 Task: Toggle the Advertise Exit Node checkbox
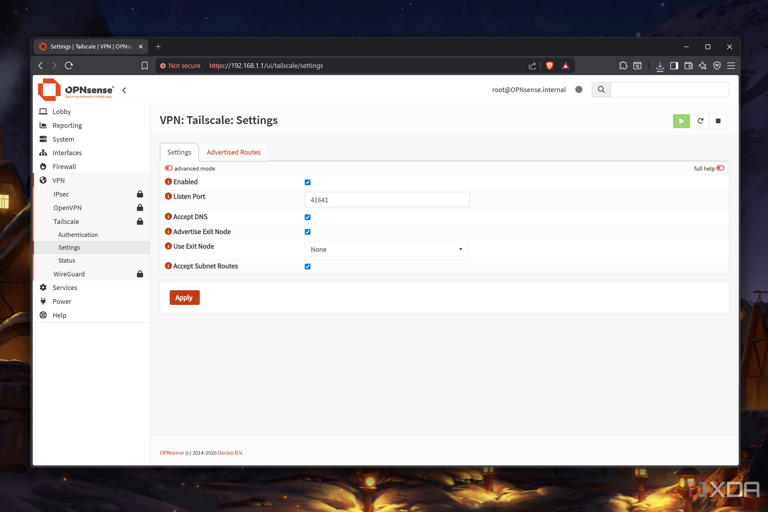[x=307, y=232]
